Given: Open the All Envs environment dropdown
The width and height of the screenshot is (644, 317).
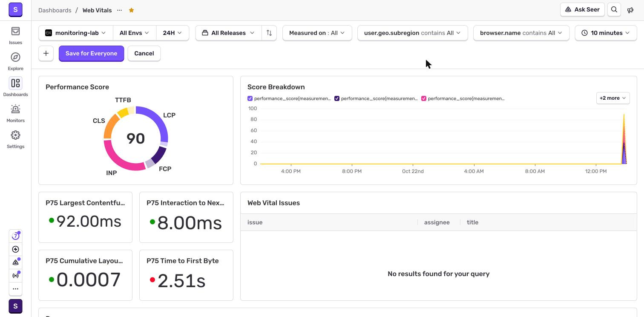Looking at the screenshot, I should pyautogui.click(x=135, y=33).
